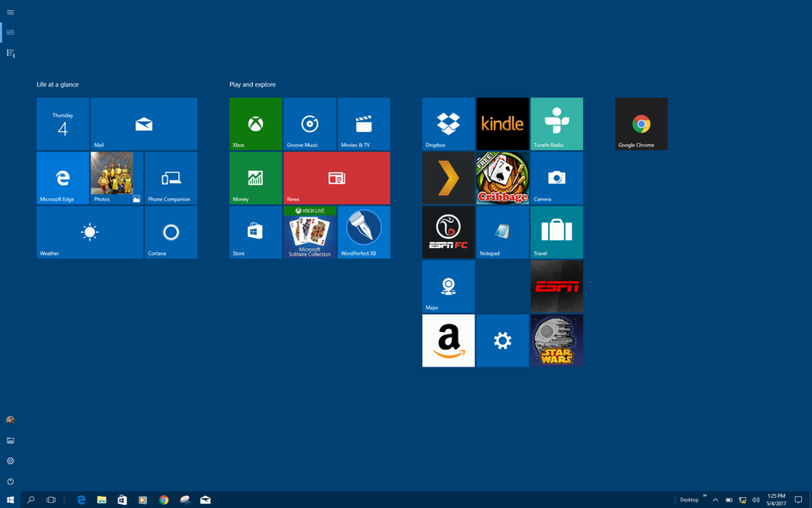
Task: Click the 'Life at a glance' group heading
Action: coord(58,85)
